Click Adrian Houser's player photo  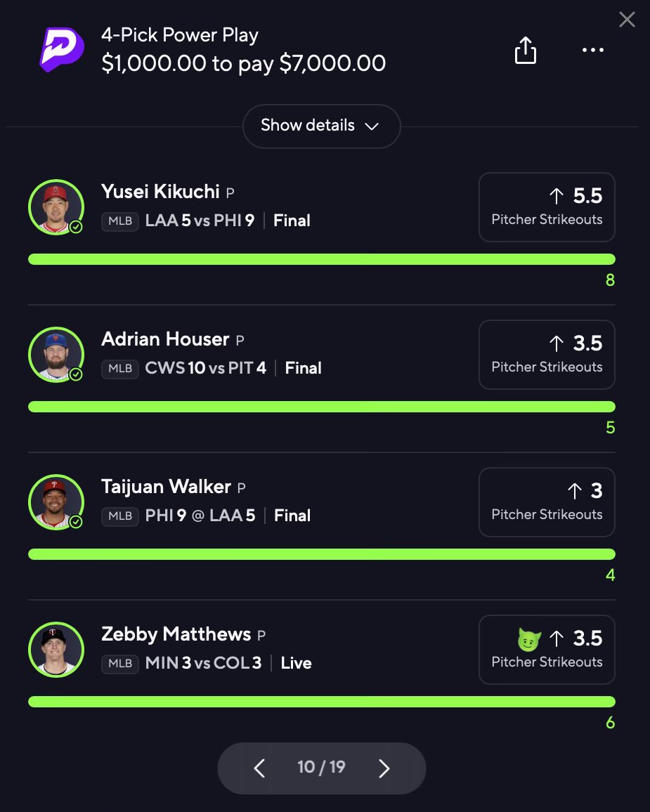tap(56, 355)
